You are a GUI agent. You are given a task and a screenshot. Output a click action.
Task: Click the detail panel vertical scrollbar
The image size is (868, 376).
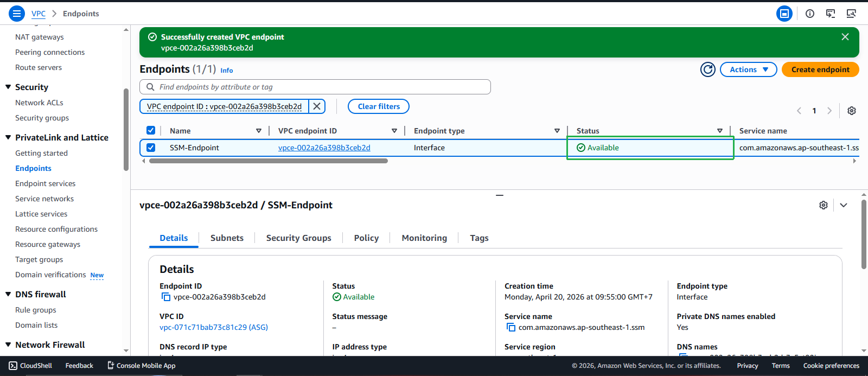coord(864,234)
